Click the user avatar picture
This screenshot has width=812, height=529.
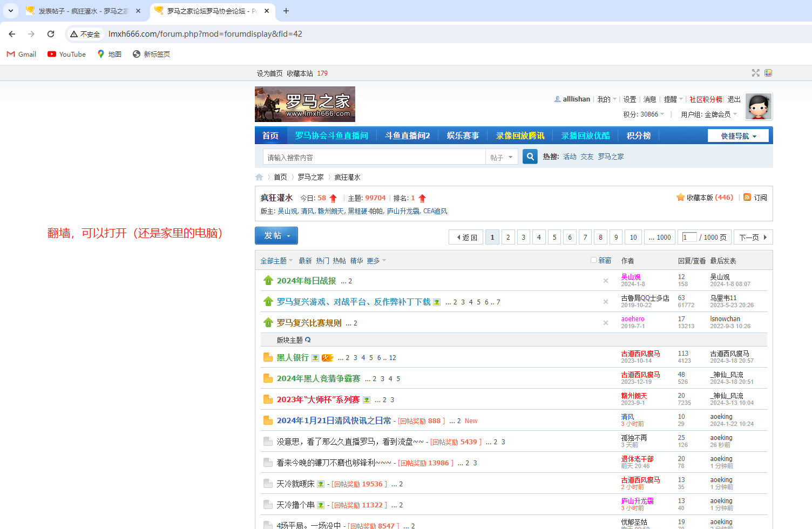coord(758,106)
